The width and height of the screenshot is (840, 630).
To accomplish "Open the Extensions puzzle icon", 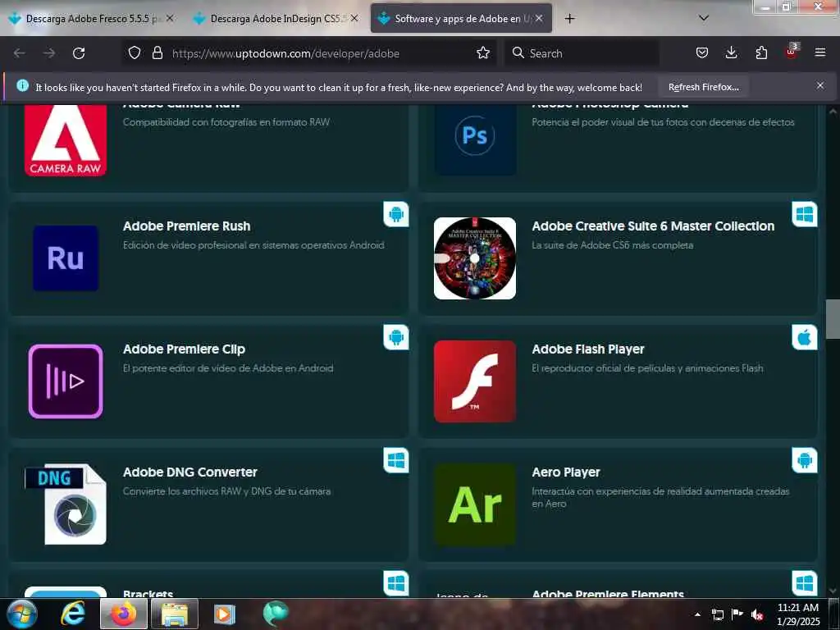I will tap(761, 52).
